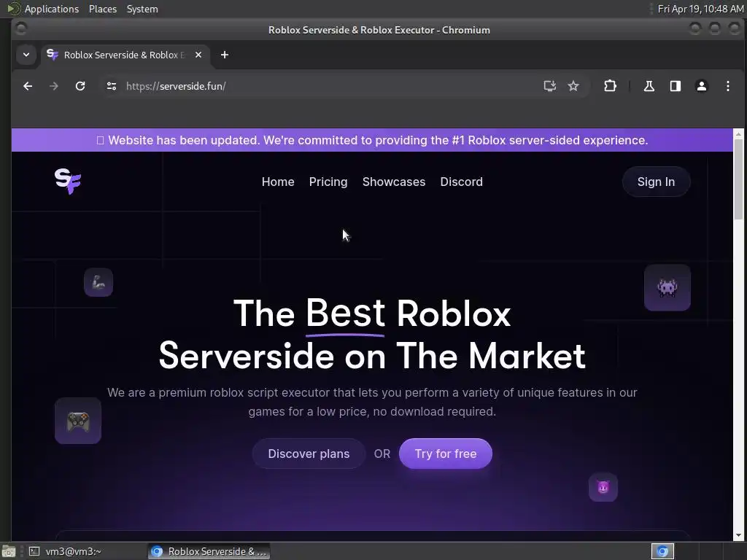Click the hero heading word Best
Screen dimensions: 747x560
(345, 314)
